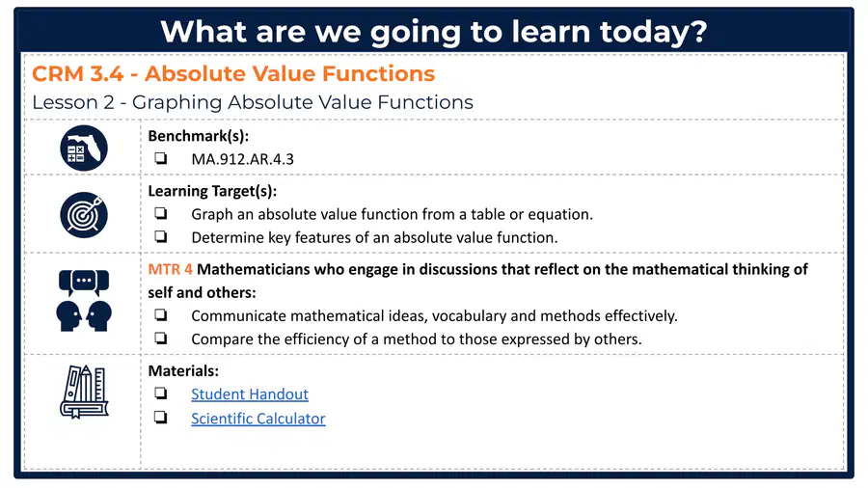Open the Student Handout link

click(250, 393)
